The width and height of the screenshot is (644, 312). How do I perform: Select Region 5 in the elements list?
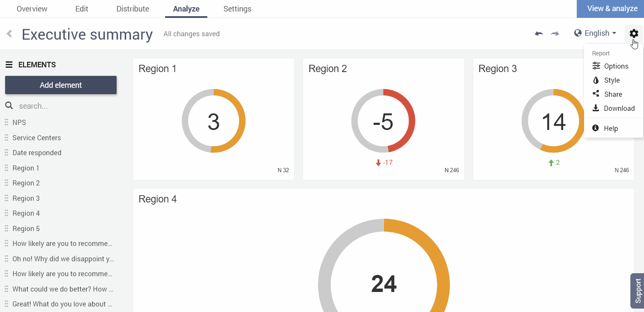(26, 228)
